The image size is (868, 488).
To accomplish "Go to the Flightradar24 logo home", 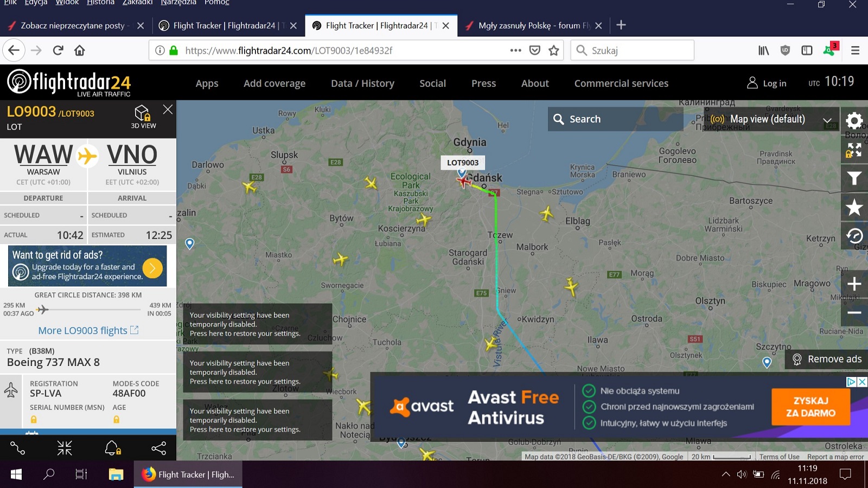I will 69,83.
